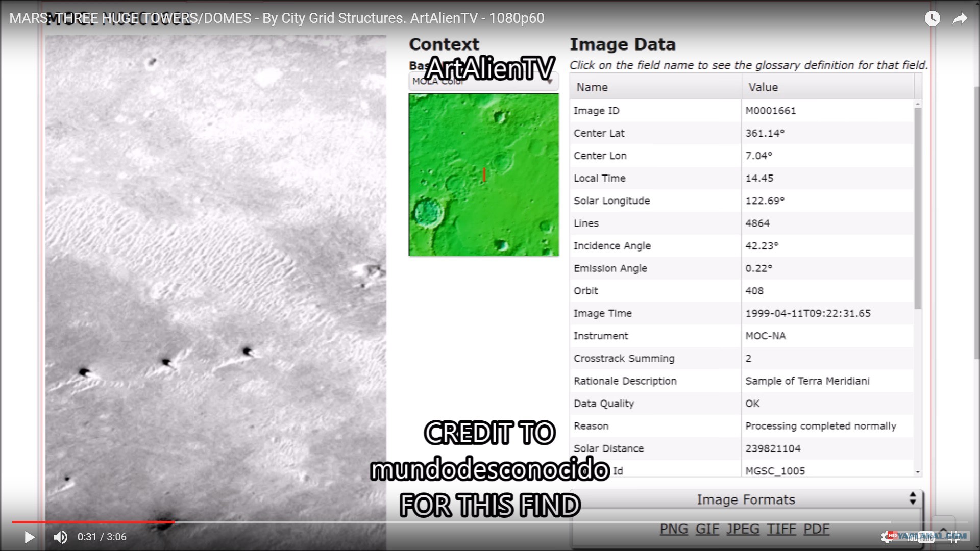Viewport: 980px width, 551px height.
Task: Open glossary for Data Quality field
Action: 603,403
